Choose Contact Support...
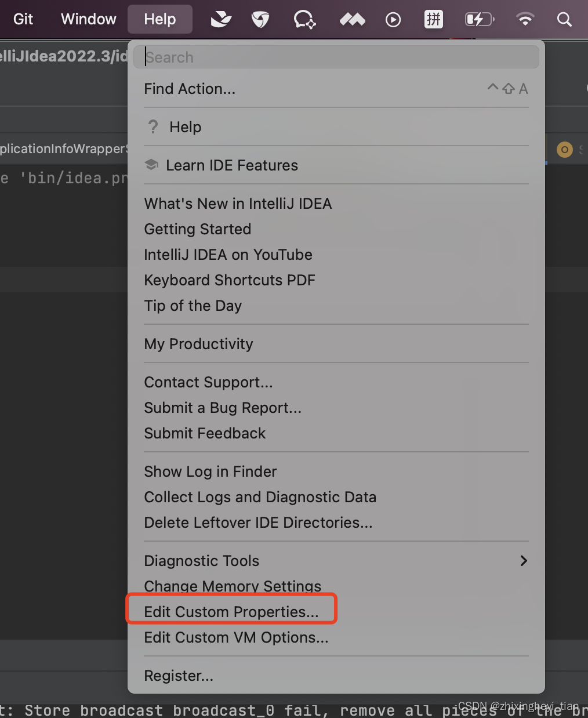This screenshot has width=588, height=718. point(336,382)
